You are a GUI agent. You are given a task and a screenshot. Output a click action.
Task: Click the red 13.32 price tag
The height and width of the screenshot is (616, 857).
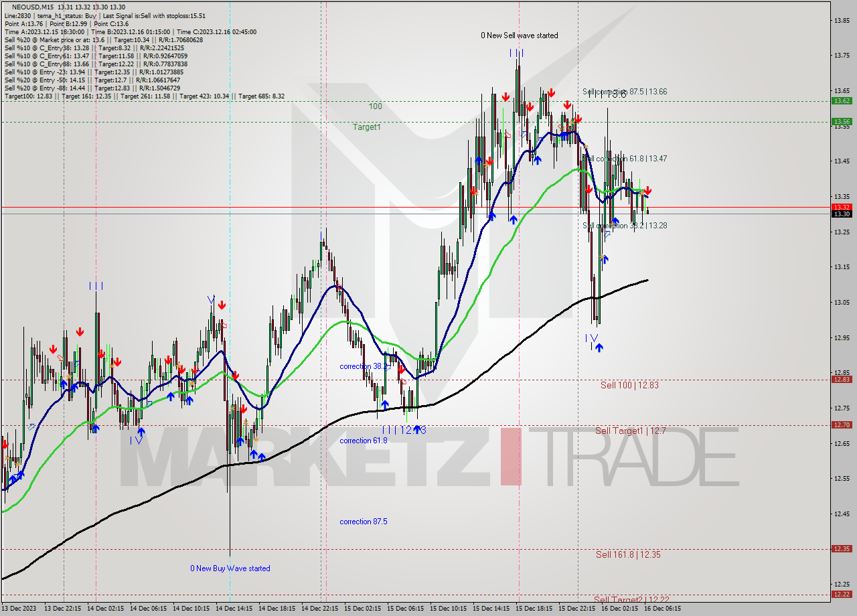point(842,207)
